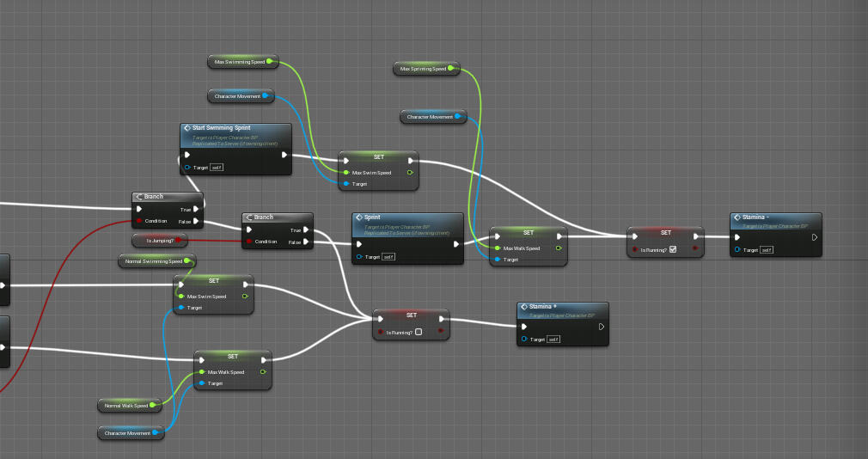Click SET node header above Max Swim Speed output
868x459 pixels.
click(x=378, y=157)
